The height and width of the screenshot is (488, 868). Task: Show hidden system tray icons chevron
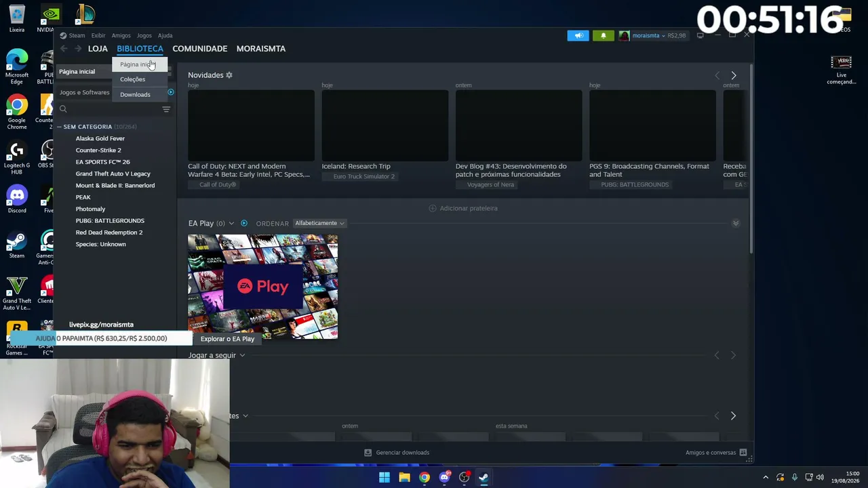[x=766, y=477]
